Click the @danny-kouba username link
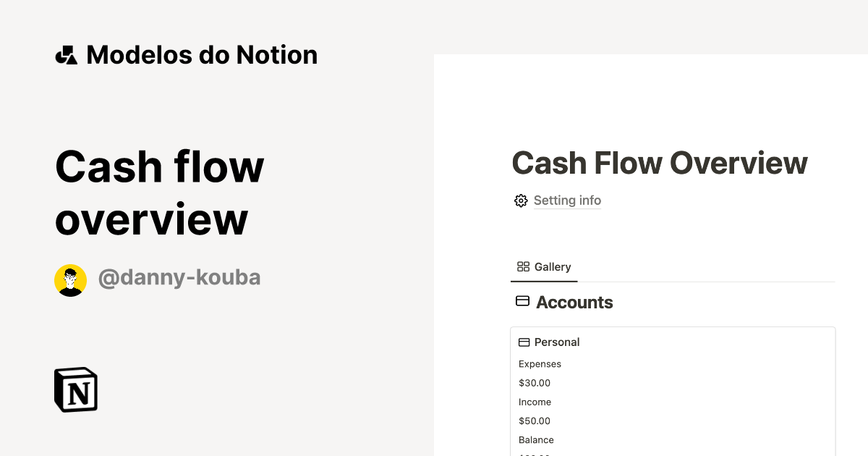Image resolution: width=868 pixels, height=456 pixels. 179,277
